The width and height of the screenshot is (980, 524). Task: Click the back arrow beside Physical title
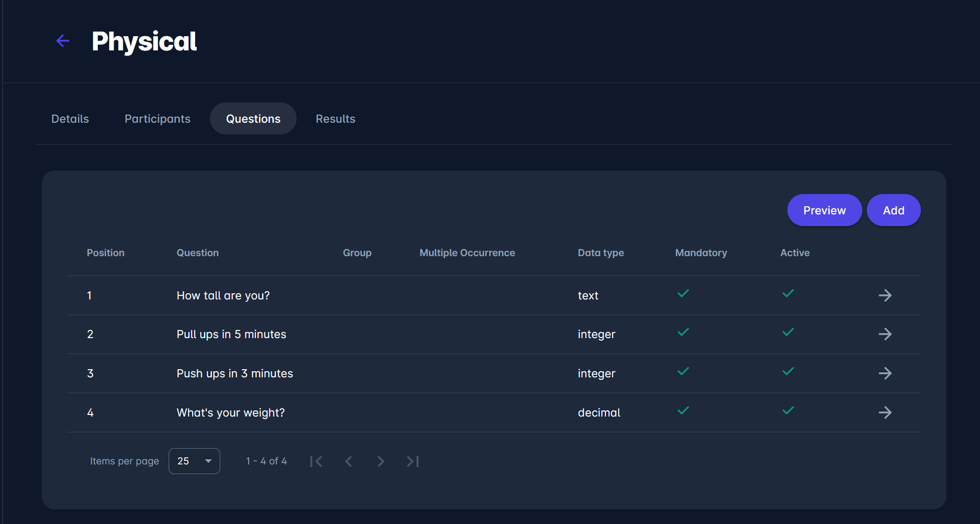point(63,41)
